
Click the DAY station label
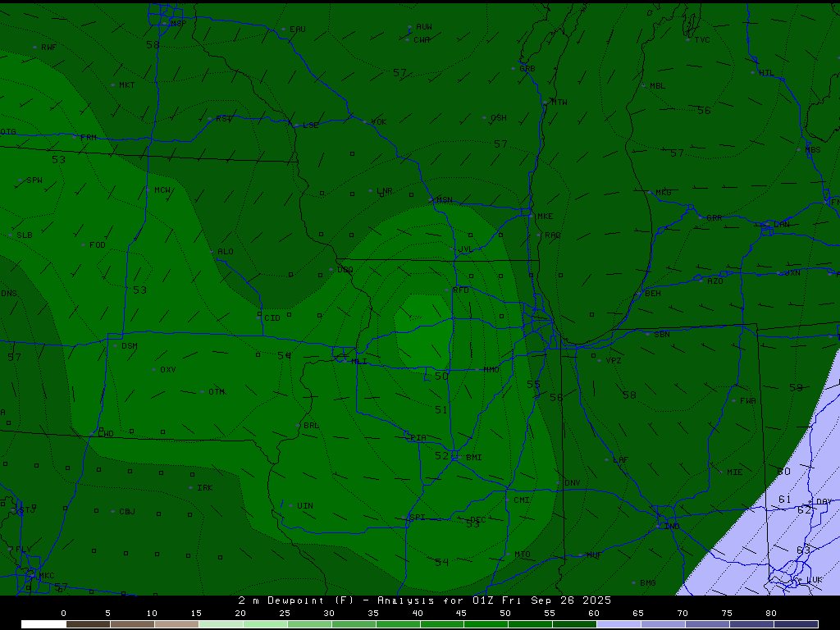[824, 502]
